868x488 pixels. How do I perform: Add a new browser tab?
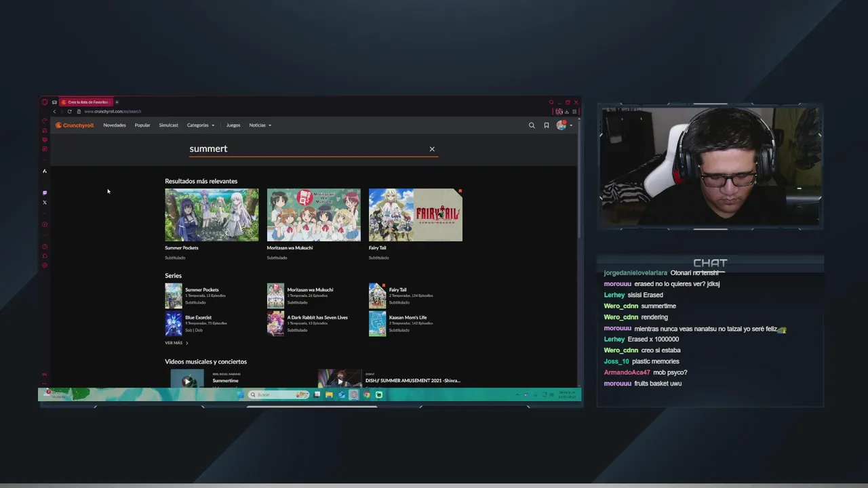tap(117, 102)
